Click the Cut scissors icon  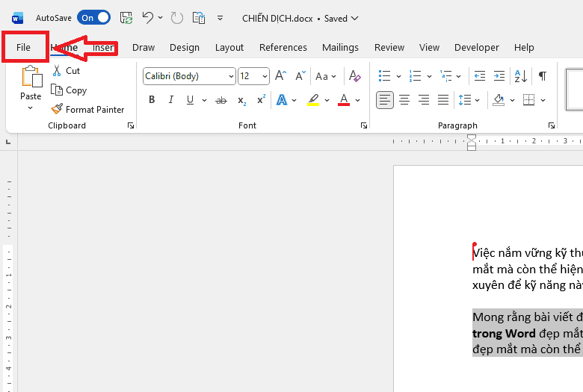(x=57, y=71)
